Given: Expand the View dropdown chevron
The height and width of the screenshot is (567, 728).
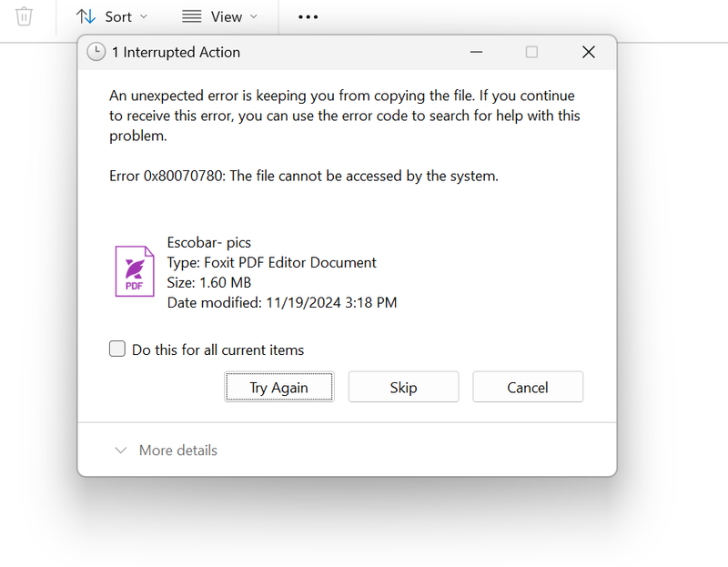Looking at the screenshot, I should 254,16.
